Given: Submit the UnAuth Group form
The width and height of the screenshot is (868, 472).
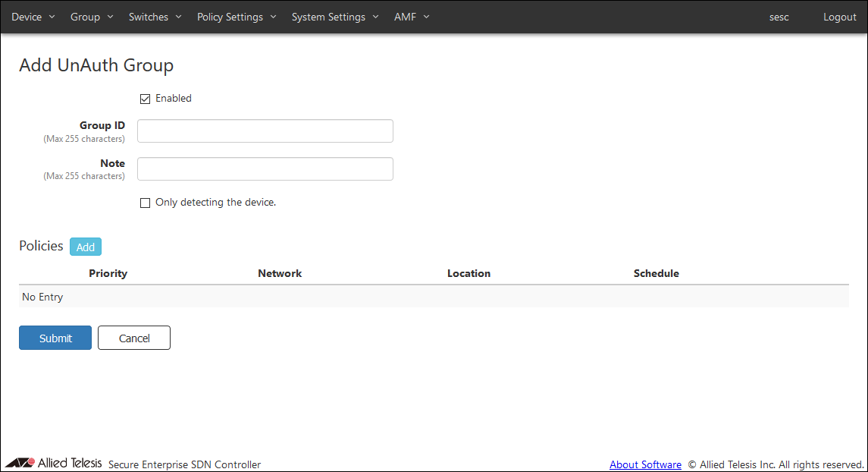Looking at the screenshot, I should click(x=55, y=338).
